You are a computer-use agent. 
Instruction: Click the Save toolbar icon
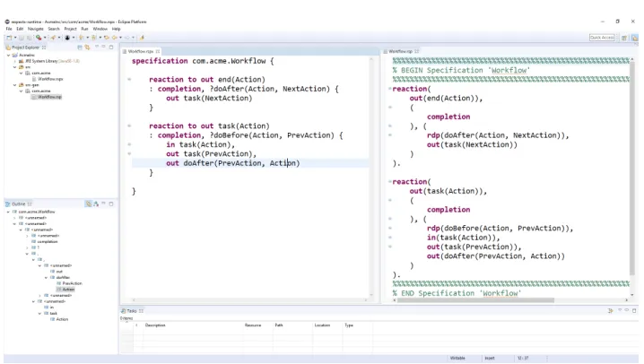click(22, 38)
